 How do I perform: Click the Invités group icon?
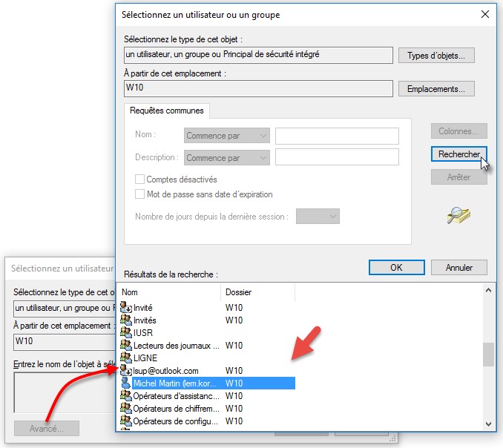(x=126, y=320)
